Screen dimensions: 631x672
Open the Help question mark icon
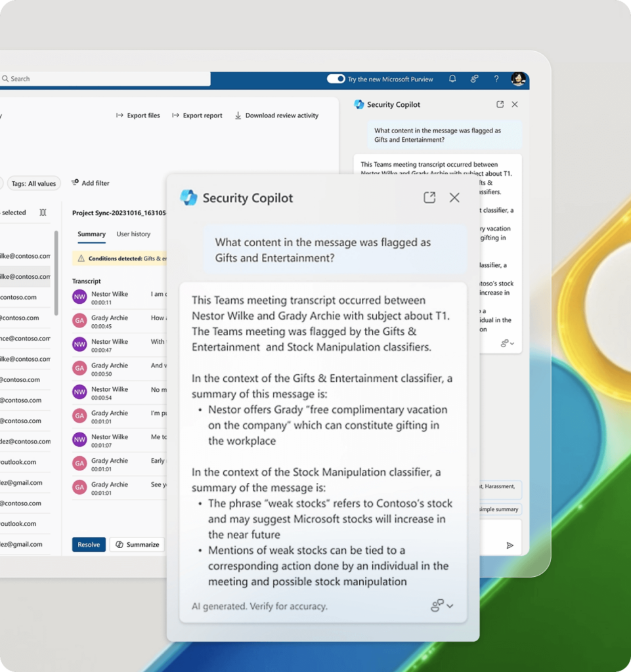[496, 79]
